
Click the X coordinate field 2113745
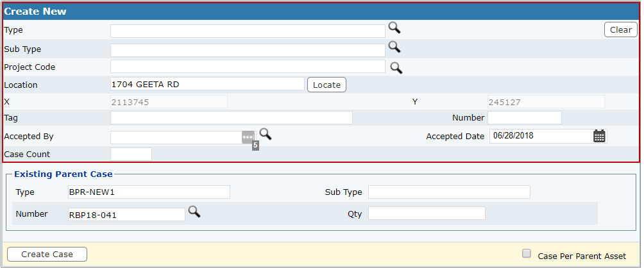pyautogui.click(x=169, y=102)
